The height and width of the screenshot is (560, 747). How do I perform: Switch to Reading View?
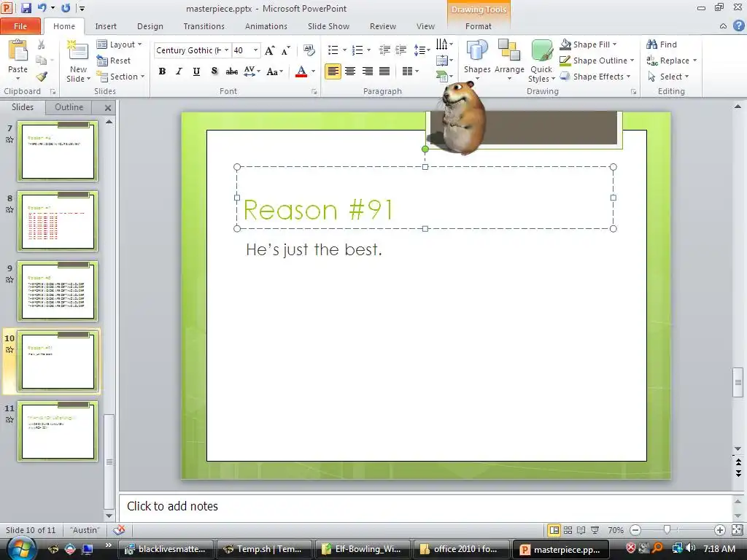click(x=581, y=530)
